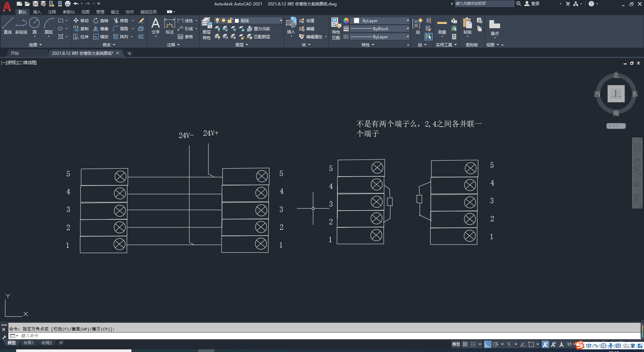Screen dimensions: 644x352
Task: Activate the 修剪 (Trim) tool
Action: click(122, 20)
